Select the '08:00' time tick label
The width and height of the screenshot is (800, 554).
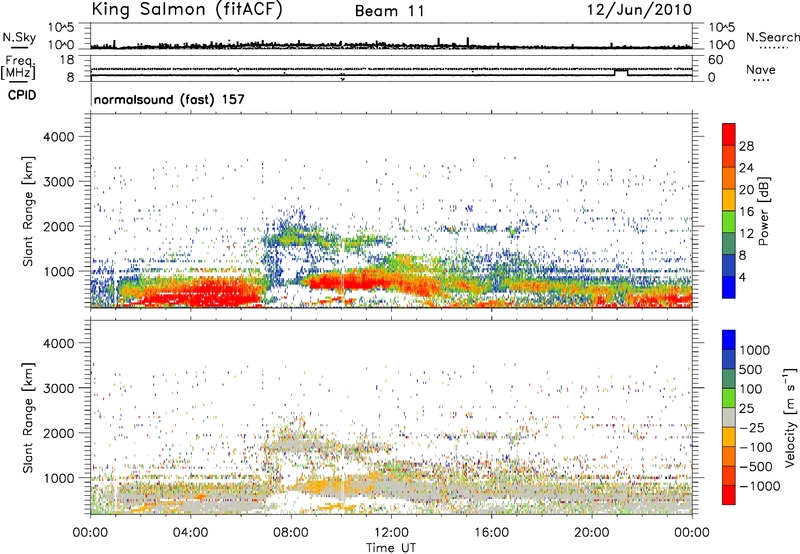click(x=291, y=533)
